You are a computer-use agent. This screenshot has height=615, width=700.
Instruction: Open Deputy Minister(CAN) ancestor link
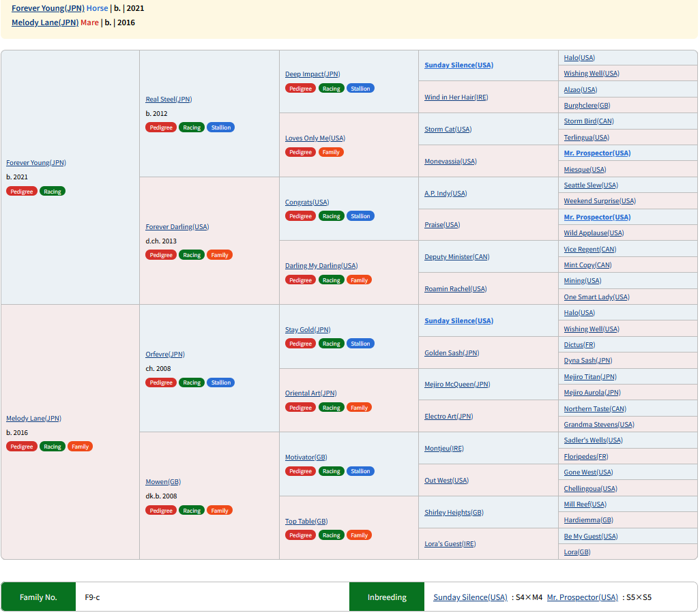click(x=456, y=257)
